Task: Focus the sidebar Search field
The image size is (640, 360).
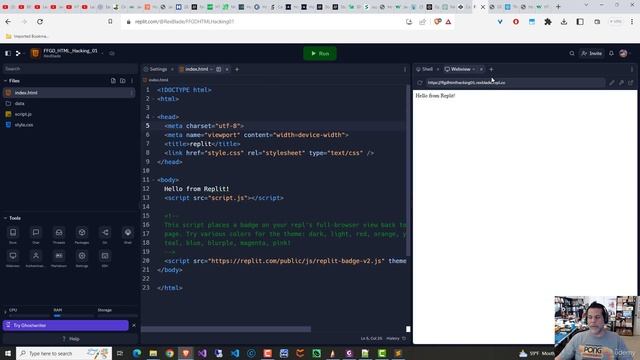Action: tap(70, 69)
